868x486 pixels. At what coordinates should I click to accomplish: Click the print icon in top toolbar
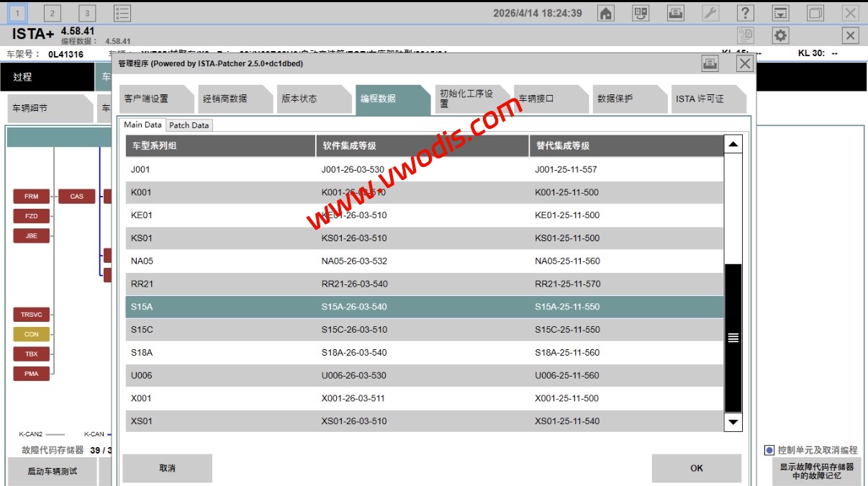[675, 13]
